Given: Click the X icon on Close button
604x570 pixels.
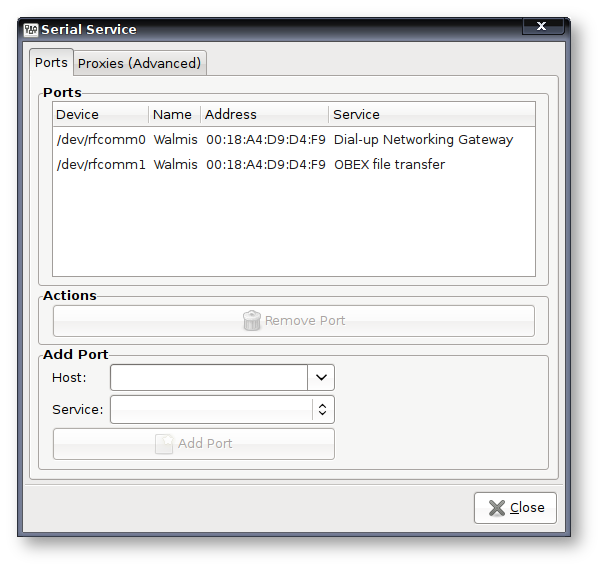Looking at the screenshot, I should [x=497, y=508].
